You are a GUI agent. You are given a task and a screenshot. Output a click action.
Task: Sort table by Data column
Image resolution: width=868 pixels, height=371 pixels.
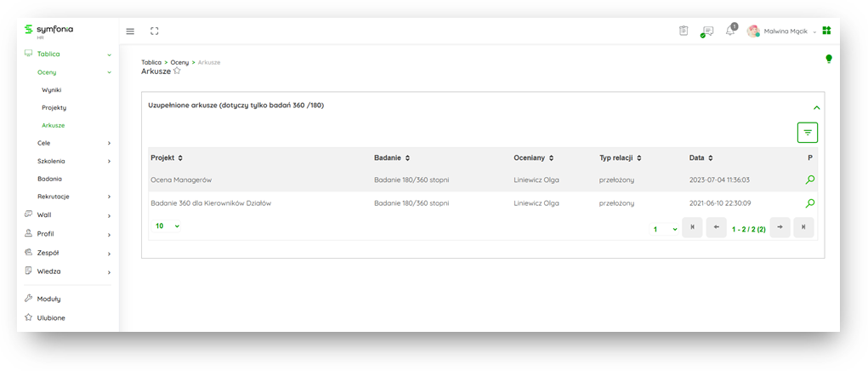[701, 157]
